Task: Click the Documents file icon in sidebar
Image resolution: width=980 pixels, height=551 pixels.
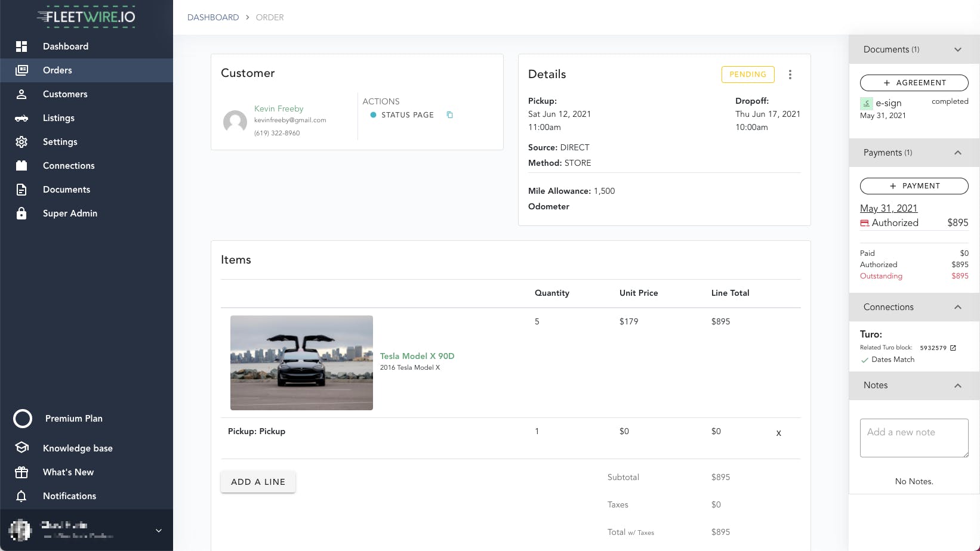Action: [x=21, y=189]
